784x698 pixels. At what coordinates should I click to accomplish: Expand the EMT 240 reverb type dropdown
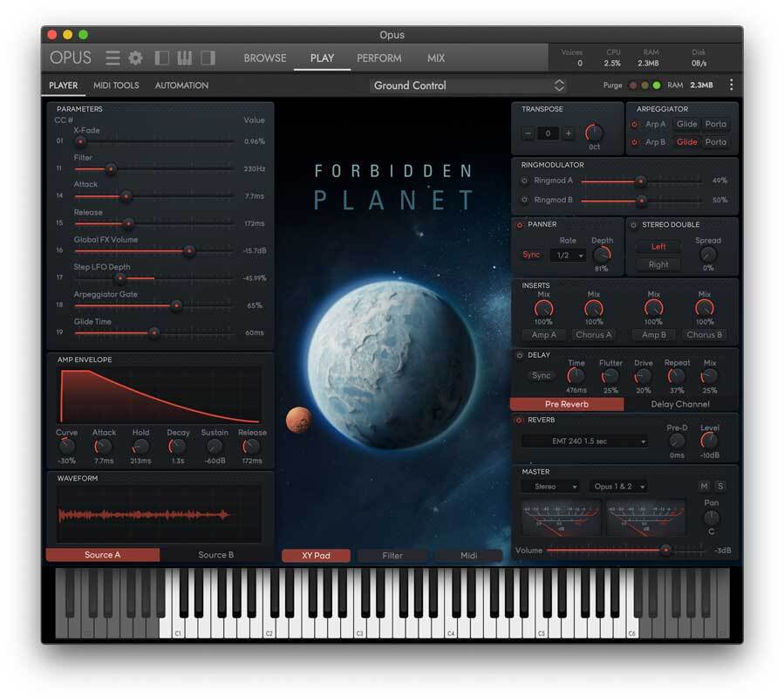584,441
